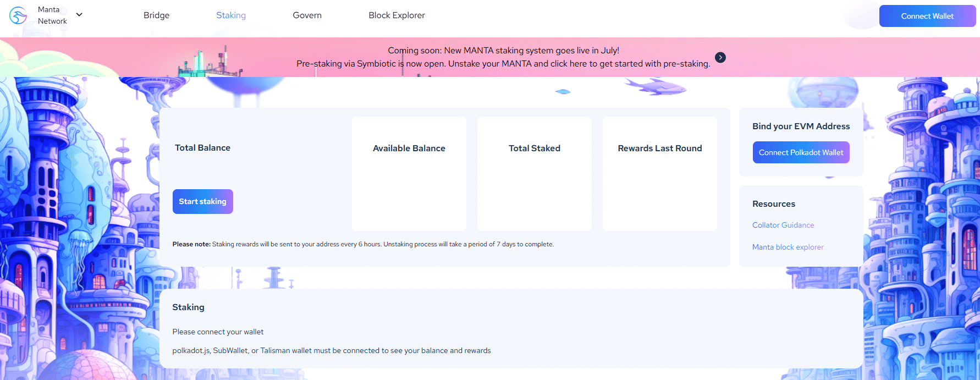Viewport: 980px width, 380px height.
Task: Click the Start staking button
Action: 203,201
